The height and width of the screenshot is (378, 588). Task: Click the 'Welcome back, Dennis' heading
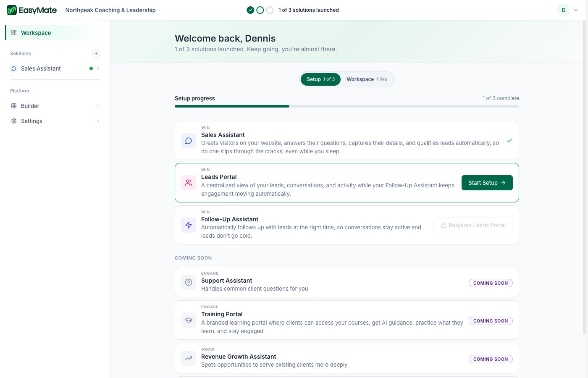225,38
